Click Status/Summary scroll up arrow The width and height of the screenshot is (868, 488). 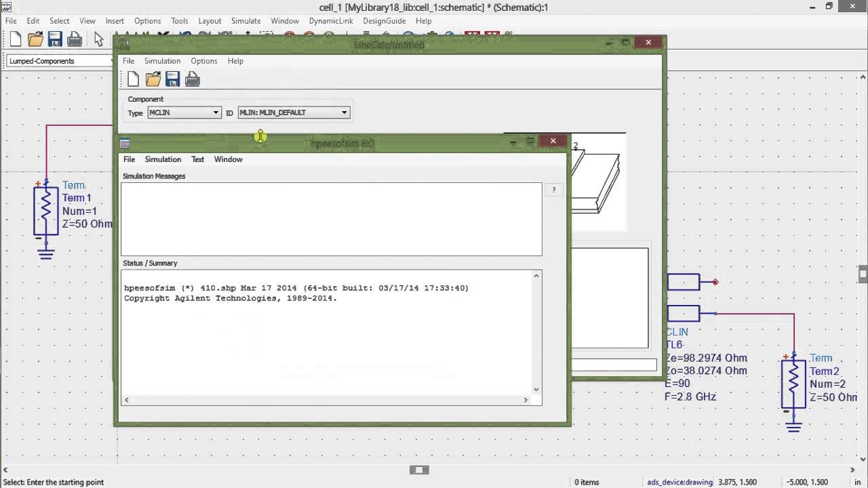click(x=536, y=276)
